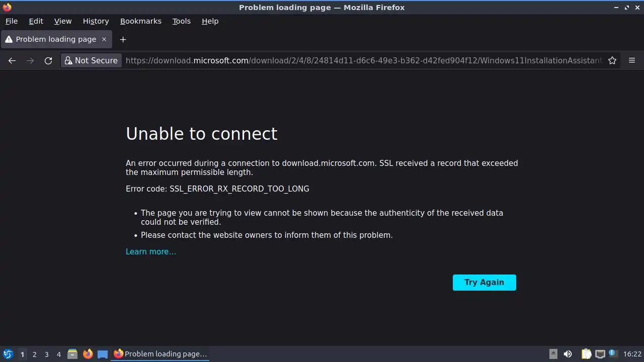Click the update notification tray icon

coord(613,354)
